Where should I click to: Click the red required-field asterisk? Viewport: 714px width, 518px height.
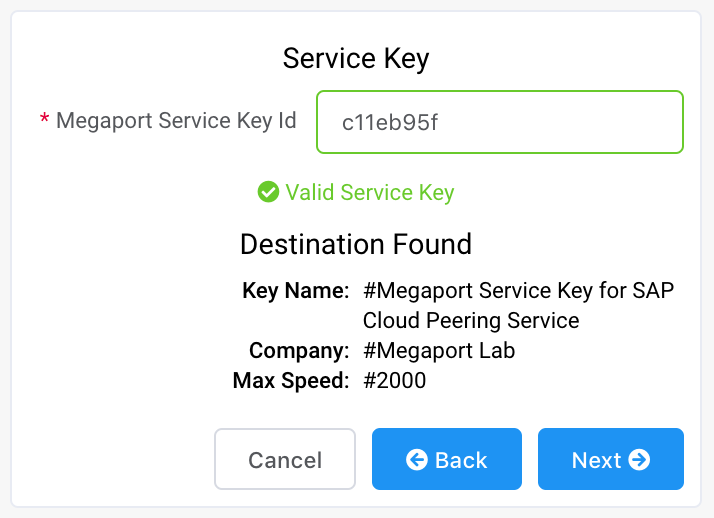pyautogui.click(x=44, y=121)
